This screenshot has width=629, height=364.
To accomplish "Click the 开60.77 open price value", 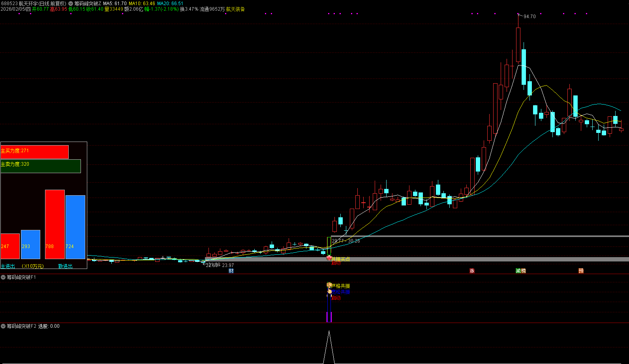I will coord(40,9).
